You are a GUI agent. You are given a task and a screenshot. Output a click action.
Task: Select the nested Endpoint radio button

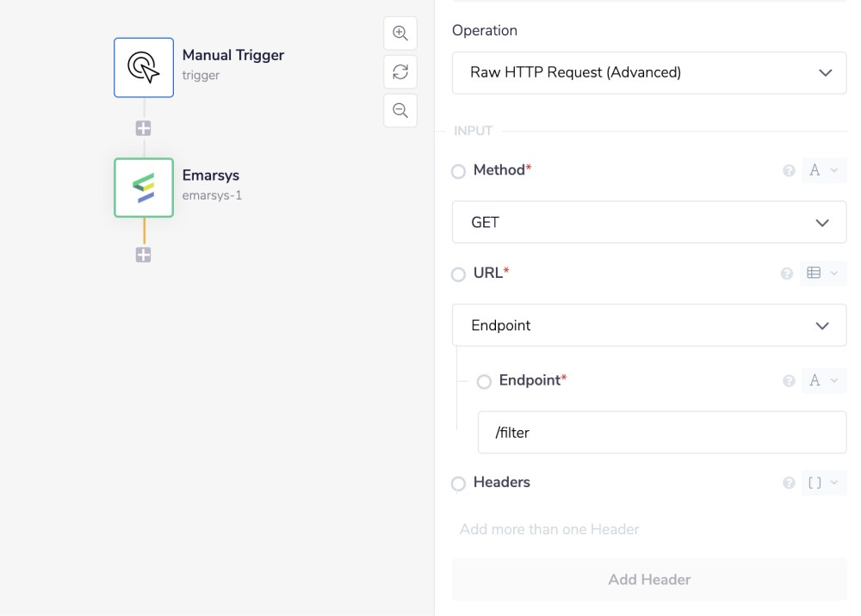[485, 381]
